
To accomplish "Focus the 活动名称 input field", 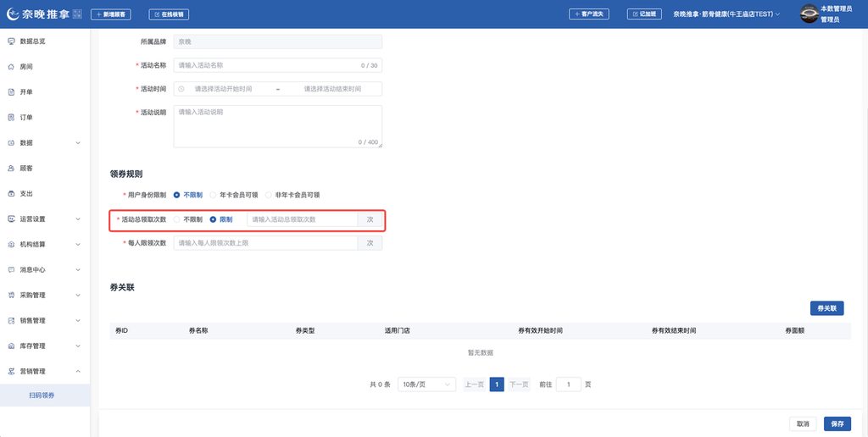I will (x=278, y=65).
